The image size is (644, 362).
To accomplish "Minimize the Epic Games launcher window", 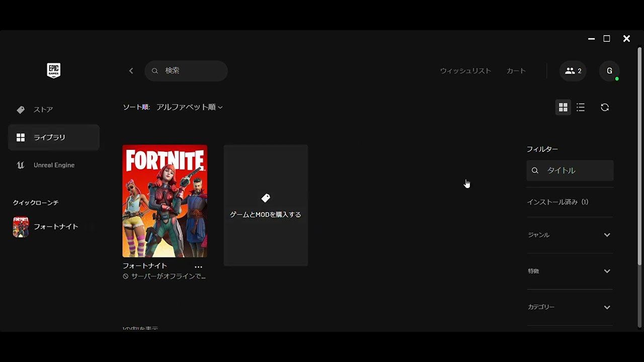I will pos(592,39).
